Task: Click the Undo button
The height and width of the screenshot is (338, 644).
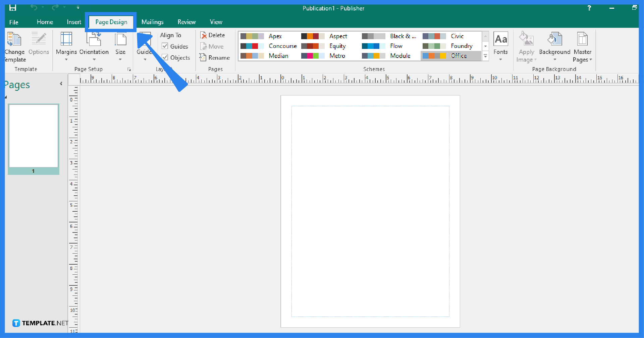Action: [34, 7]
